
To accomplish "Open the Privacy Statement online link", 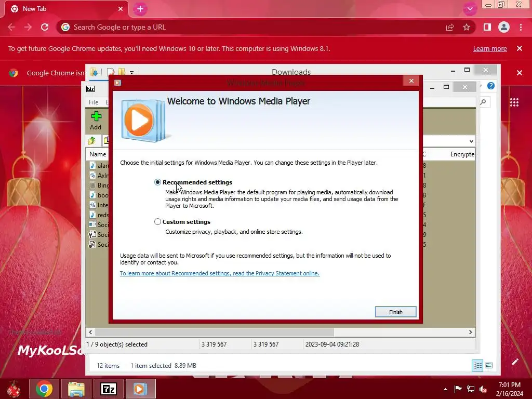I will (220, 273).
